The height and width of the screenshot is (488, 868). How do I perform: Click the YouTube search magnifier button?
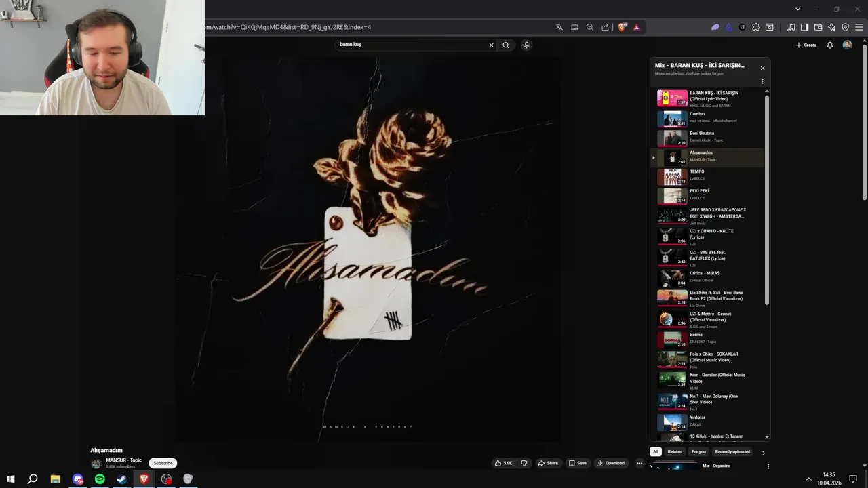coord(506,45)
